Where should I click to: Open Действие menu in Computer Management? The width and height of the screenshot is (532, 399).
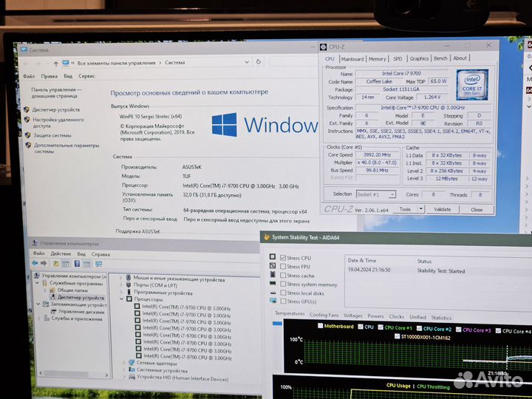[x=61, y=253]
